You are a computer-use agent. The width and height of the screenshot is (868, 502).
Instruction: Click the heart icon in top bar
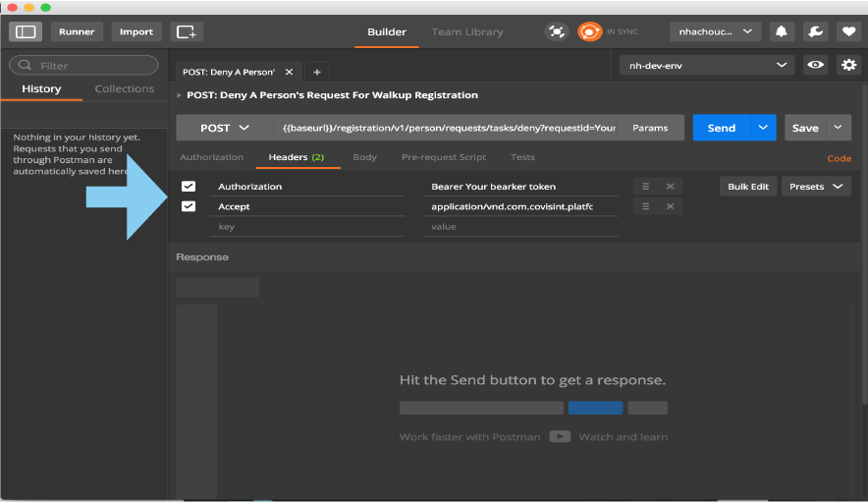coord(848,31)
